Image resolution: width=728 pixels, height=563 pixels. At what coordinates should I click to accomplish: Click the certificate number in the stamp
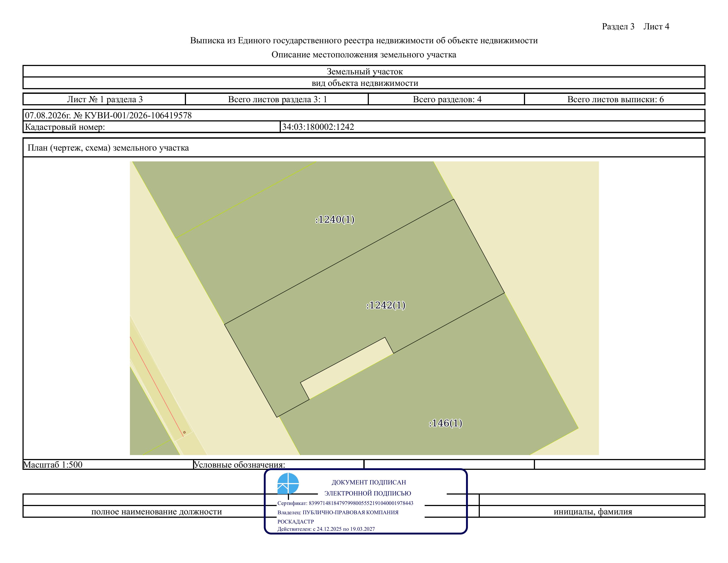click(x=361, y=503)
